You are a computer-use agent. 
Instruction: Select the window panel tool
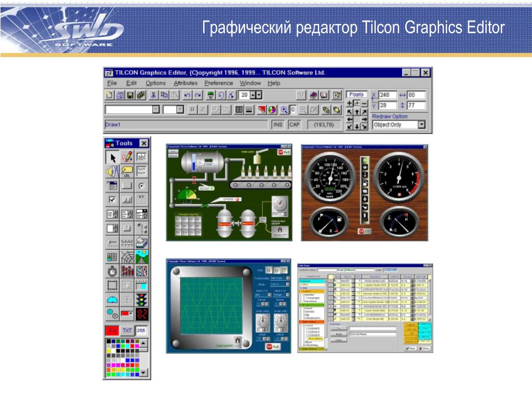113,185
